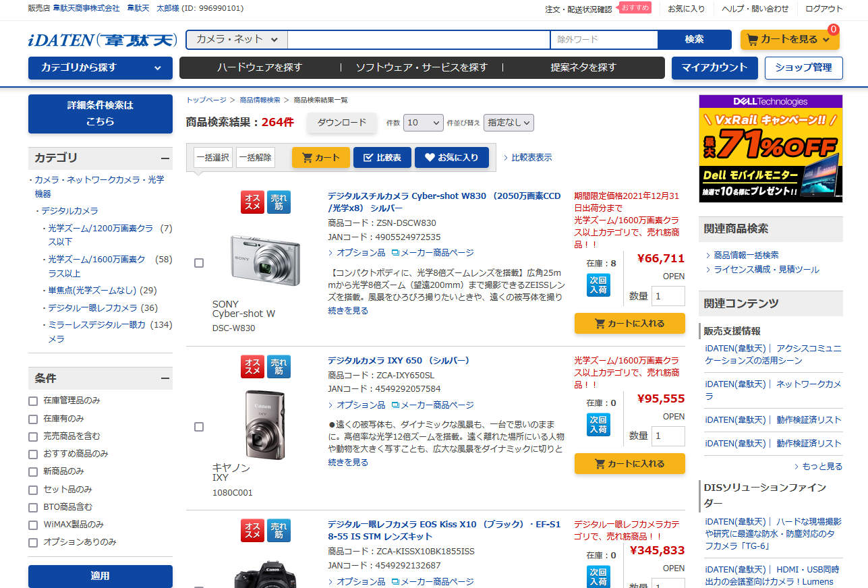Click the 適用 button to apply filters
The height and width of the screenshot is (588, 868).
tap(100, 577)
